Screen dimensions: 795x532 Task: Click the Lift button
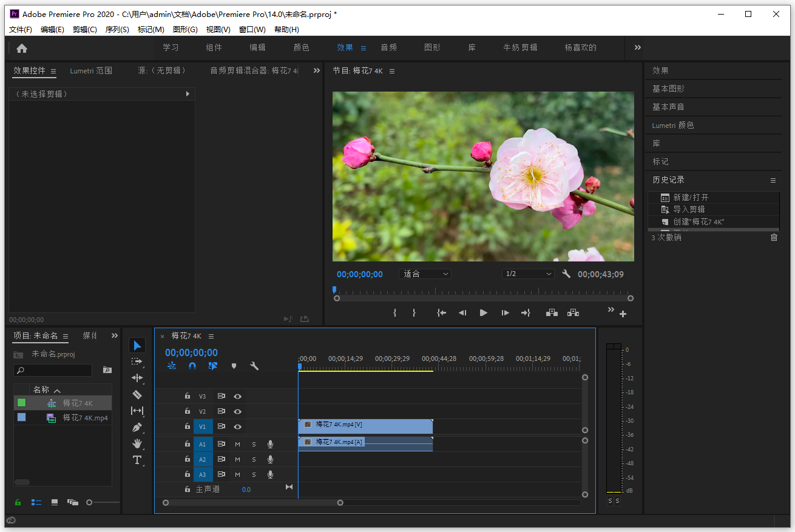[552, 313]
